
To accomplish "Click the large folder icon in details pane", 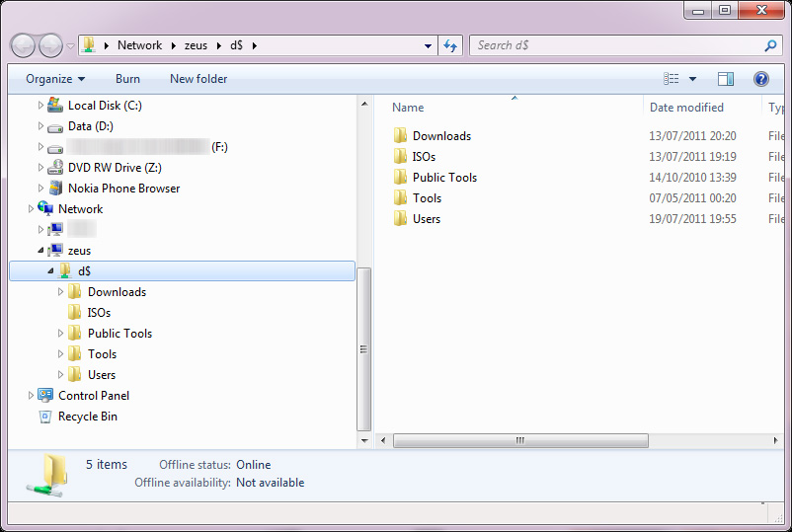I will (47, 475).
